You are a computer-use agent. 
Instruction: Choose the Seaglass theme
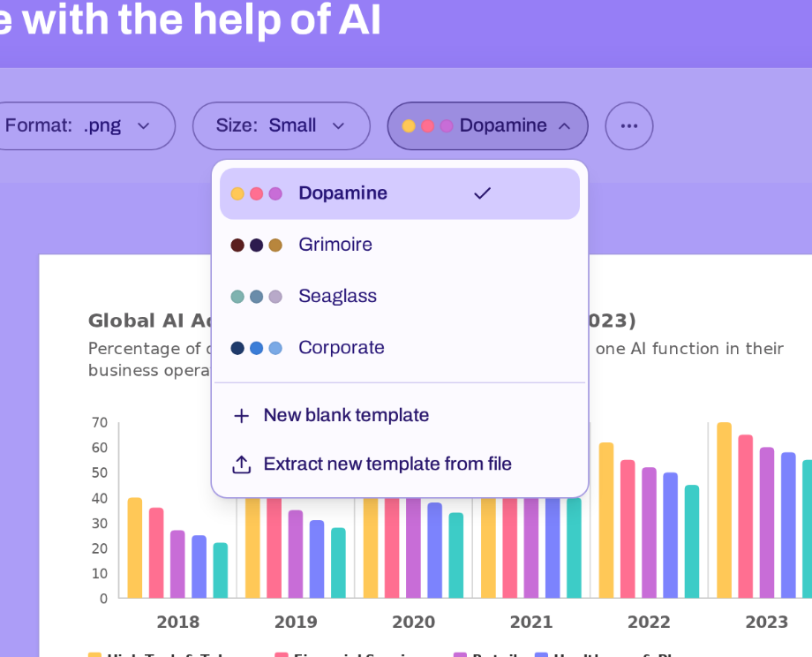[x=399, y=296]
